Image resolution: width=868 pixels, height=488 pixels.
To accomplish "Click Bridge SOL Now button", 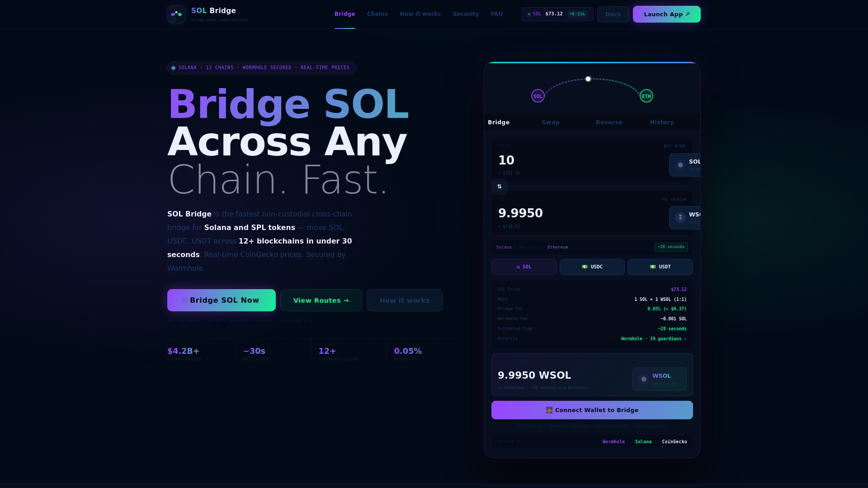I will (222, 300).
